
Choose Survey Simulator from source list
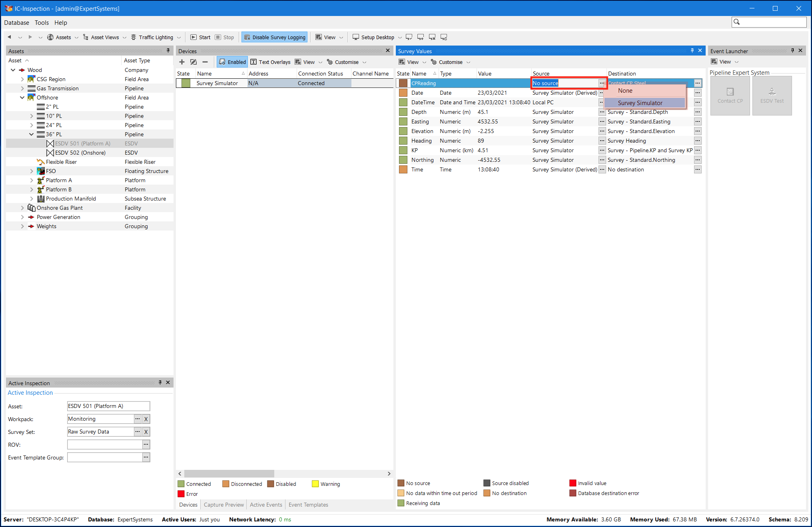[x=640, y=103]
